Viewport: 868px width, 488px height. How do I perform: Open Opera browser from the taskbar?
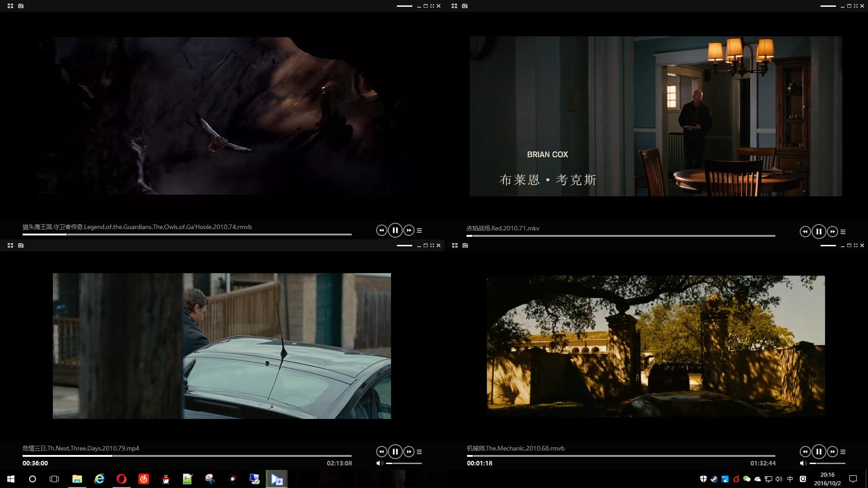121,479
